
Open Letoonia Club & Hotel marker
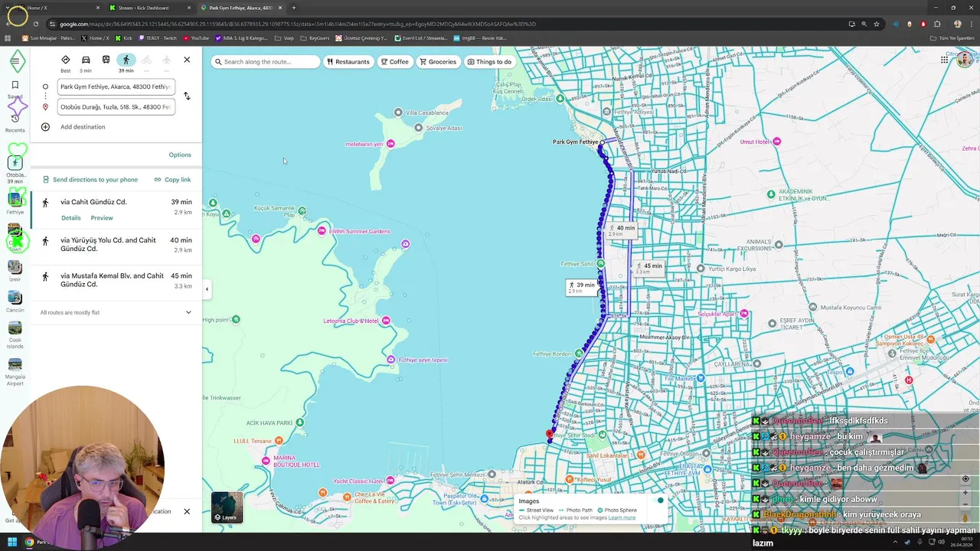coord(386,321)
